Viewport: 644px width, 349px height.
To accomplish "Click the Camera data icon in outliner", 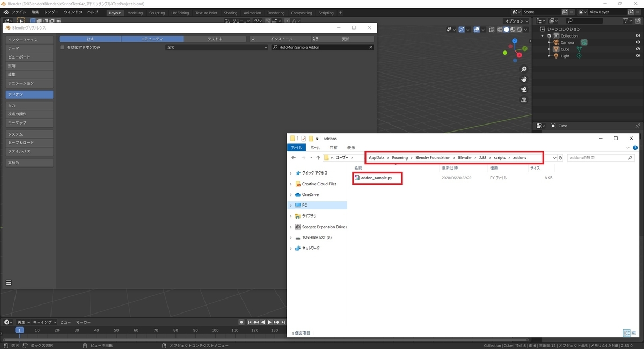I will (584, 42).
